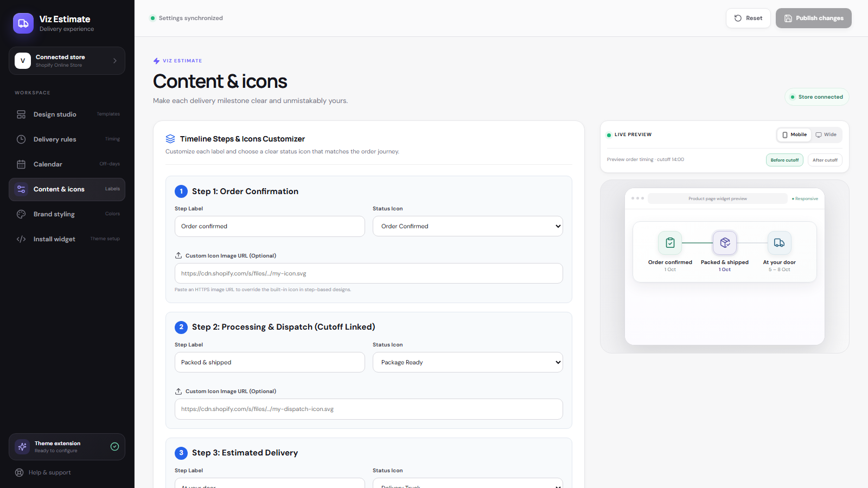The height and width of the screenshot is (488, 868).
Task: Click the Theme extension card
Action: click(x=67, y=447)
